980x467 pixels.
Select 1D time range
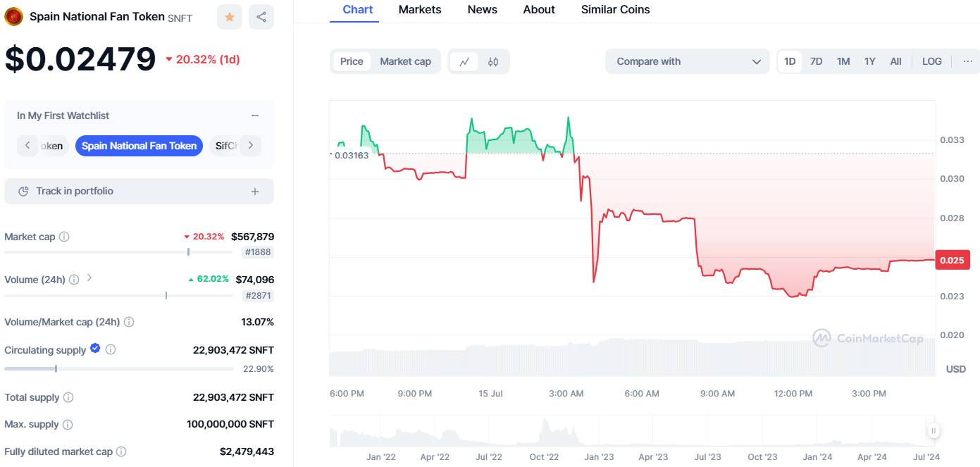pos(790,61)
